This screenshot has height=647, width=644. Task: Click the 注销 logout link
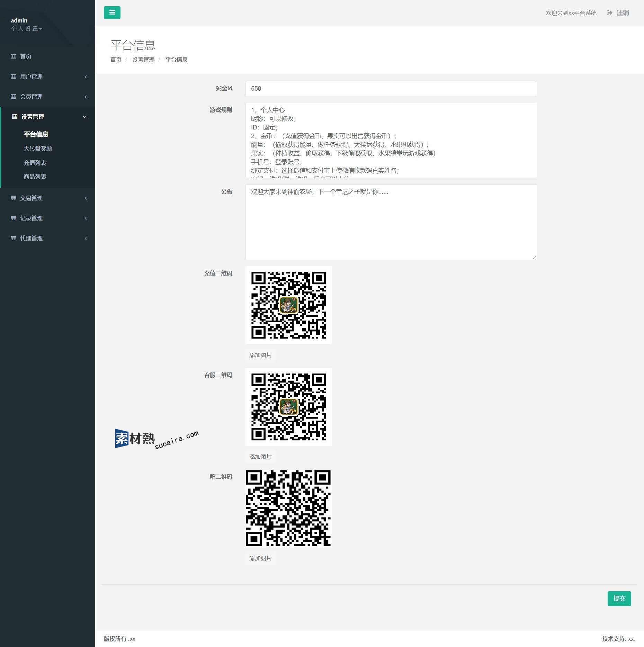click(622, 13)
